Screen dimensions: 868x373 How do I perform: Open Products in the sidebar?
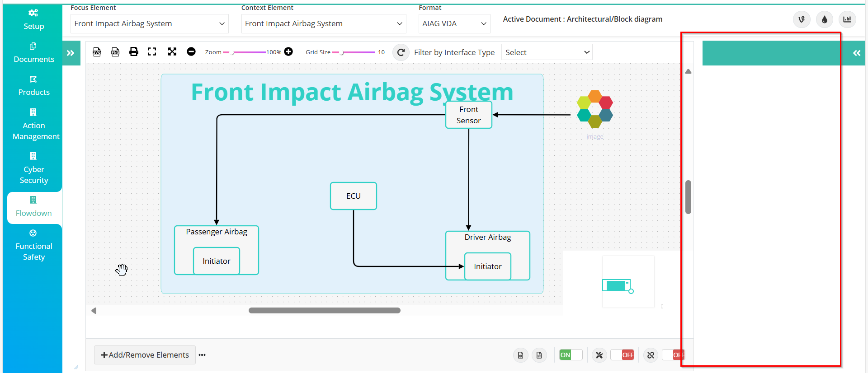(x=34, y=86)
